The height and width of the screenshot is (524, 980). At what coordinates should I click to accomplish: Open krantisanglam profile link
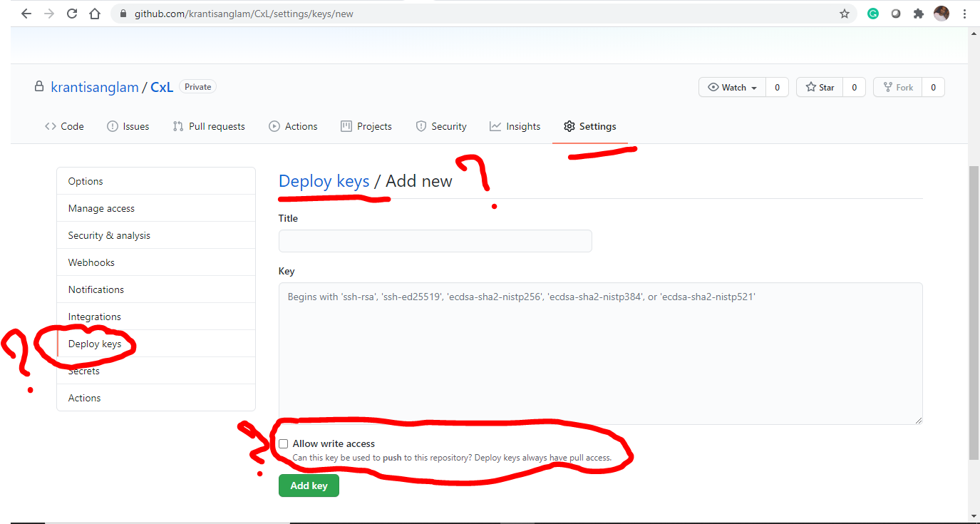pos(95,87)
